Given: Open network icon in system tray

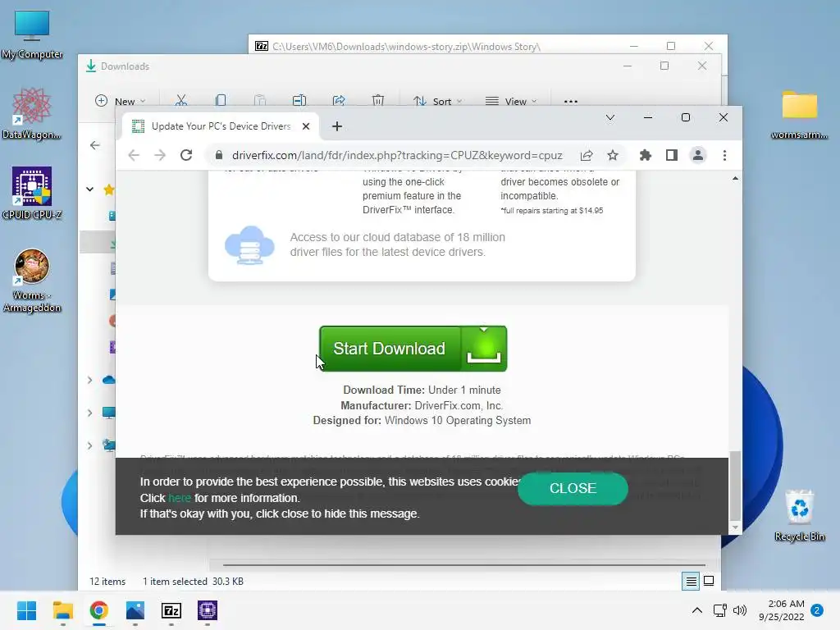Looking at the screenshot, I should pos(720,610).
